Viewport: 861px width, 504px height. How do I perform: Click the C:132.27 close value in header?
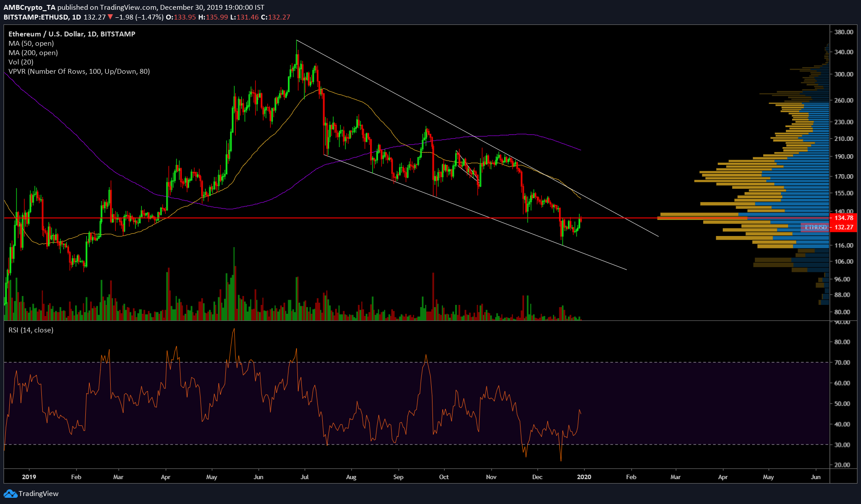[x=275, y=17]
